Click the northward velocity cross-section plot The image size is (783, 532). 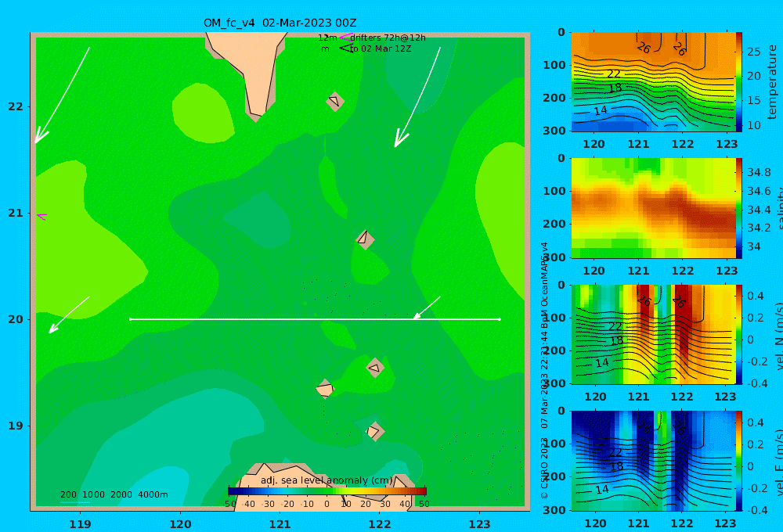(x=654, y=335)
